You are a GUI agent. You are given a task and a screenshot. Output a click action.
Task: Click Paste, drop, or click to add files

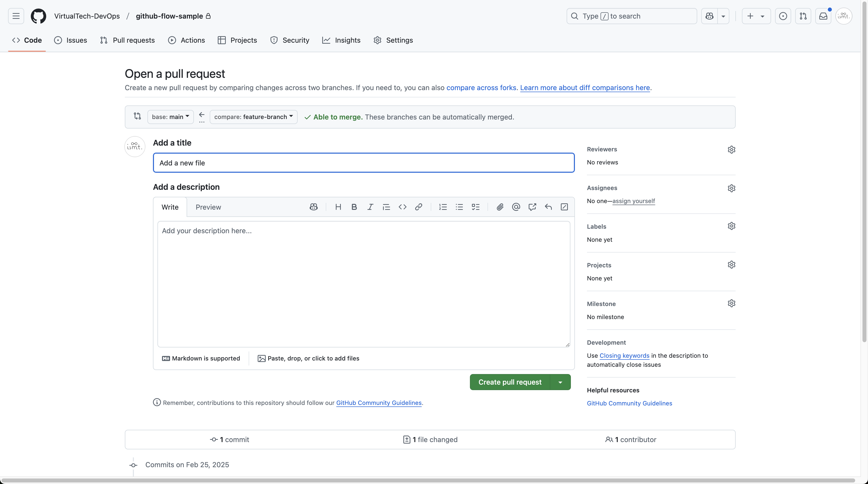(x=308, y=358)
